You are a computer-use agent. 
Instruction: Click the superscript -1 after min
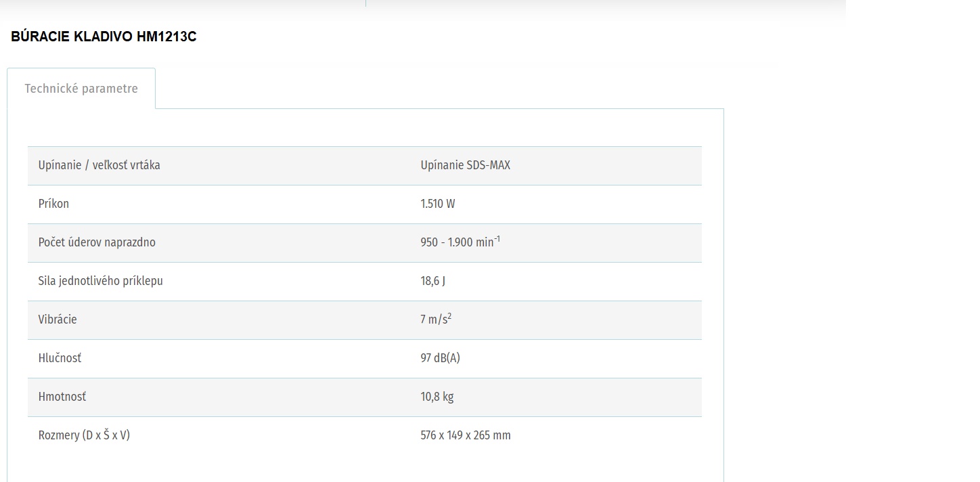pos(497,238)
